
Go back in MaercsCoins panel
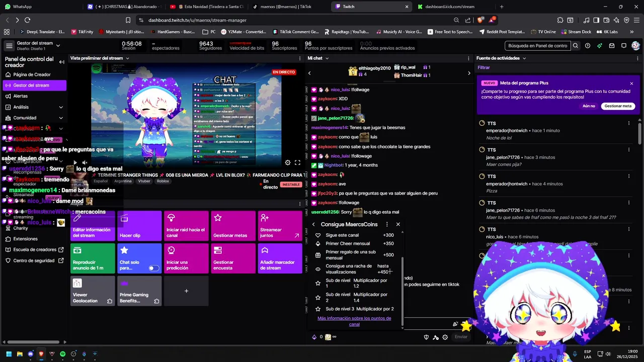point(313,224)
